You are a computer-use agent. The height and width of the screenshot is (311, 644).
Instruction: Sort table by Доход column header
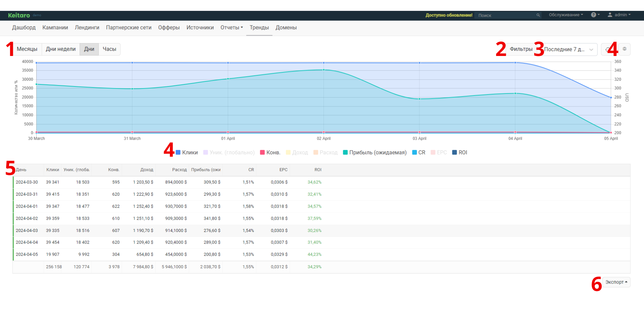tap(147, 170)
